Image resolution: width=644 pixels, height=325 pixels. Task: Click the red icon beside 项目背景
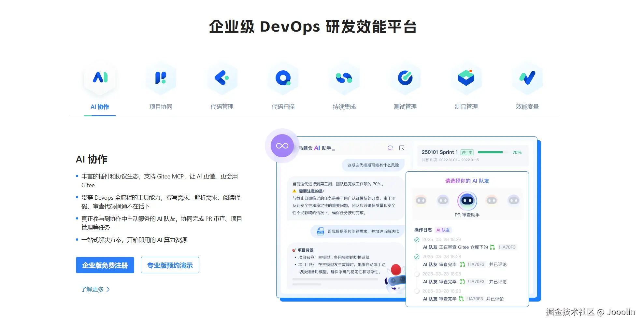click(x=294, y=250)
